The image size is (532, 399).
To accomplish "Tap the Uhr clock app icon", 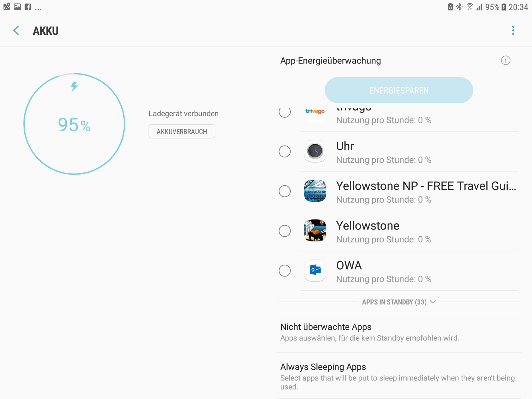I will click(x=315, y=151).
